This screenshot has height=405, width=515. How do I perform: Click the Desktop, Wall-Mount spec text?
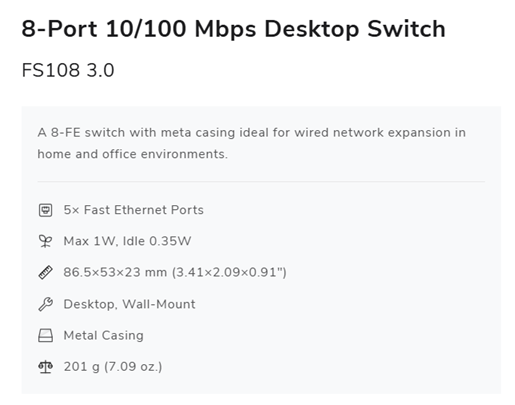[x=129, y=304]
